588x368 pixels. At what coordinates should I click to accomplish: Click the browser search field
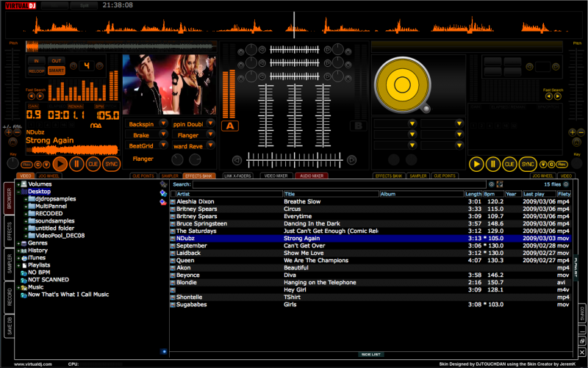point(340,184)
